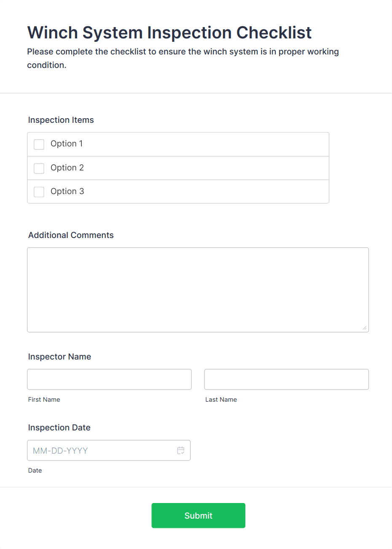Click the Option 1 label text
Viewport: 392px width, 549px height.
[x=67, y=144]
